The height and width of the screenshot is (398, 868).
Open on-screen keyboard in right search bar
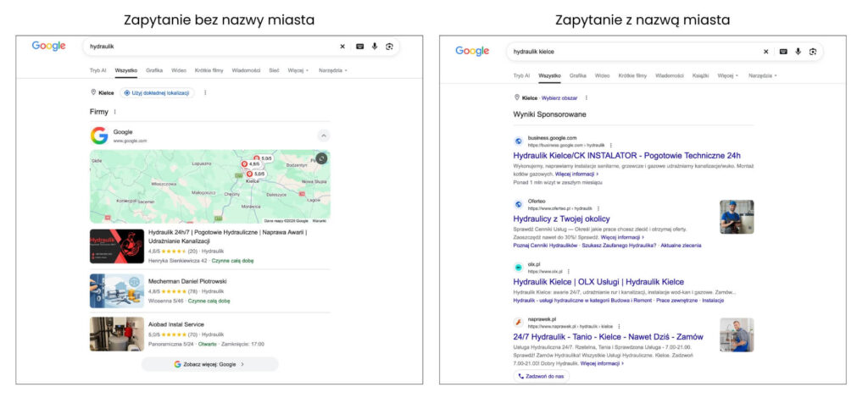point(783,52)
